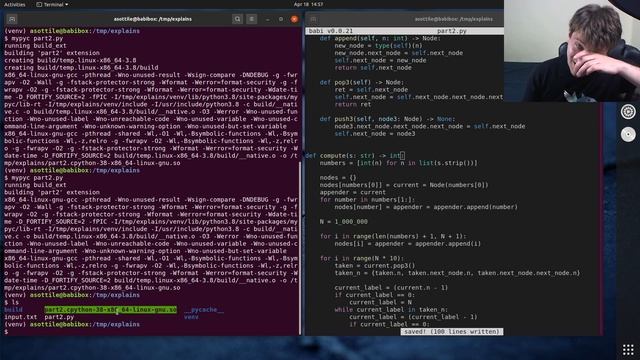Click 'nodes[i] = appender = appender.append(i)' line
Image resolution: width=640 pixels, height=360 pixels.
(x=407, y=244)
